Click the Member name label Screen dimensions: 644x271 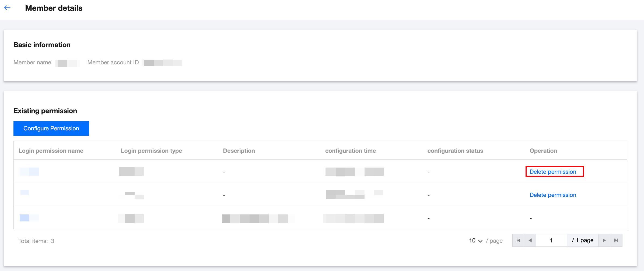tap(32, 62)
